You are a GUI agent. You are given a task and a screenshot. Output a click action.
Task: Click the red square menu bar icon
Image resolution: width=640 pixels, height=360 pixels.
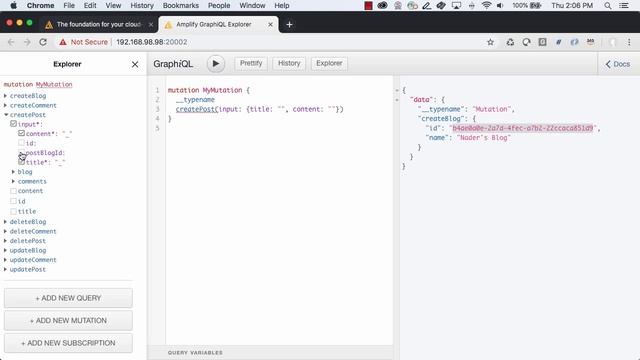368,5
